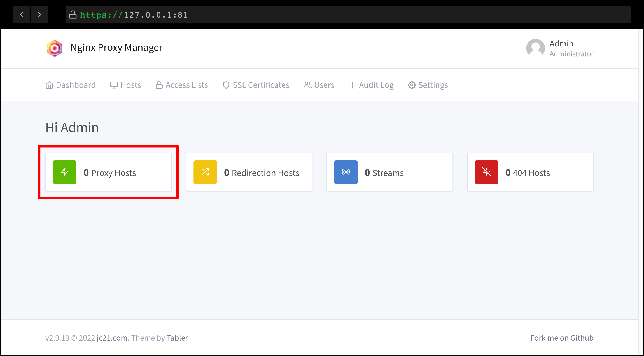Screen dimensions: 644x356
Task: Go to Access Lists page
Action: pos(182,85)
